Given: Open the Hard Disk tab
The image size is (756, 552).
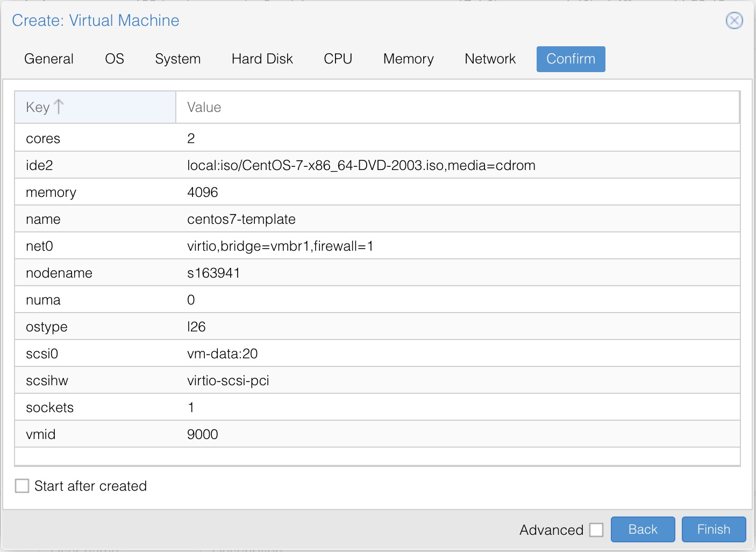Looking at the screenshot, I should pyautogui.click(x=262, y=59).
